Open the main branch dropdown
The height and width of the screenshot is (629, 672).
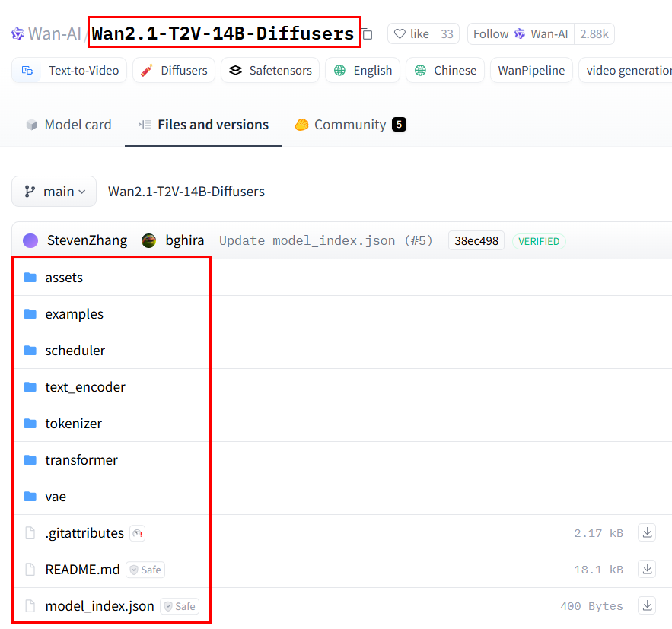click(54, 192)
